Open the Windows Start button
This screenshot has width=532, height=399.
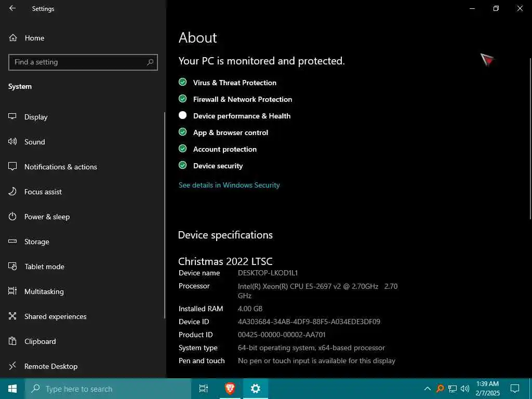point(12,389)
